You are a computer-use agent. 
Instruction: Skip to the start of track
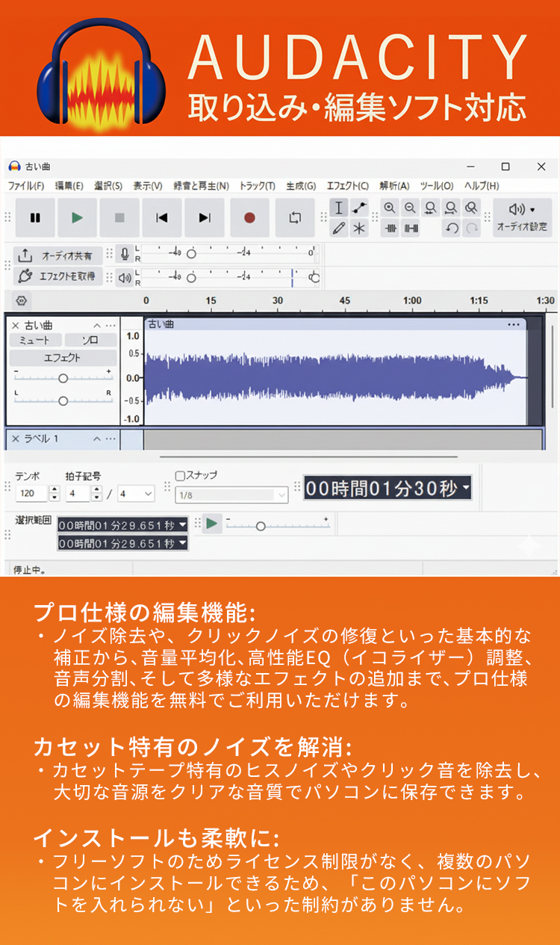tap(161, 217)
